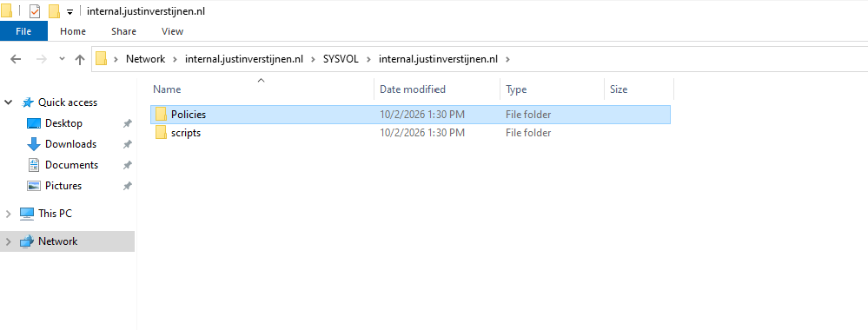Click the Pictures pin icon
868x330 pixels.
[128, 186]
